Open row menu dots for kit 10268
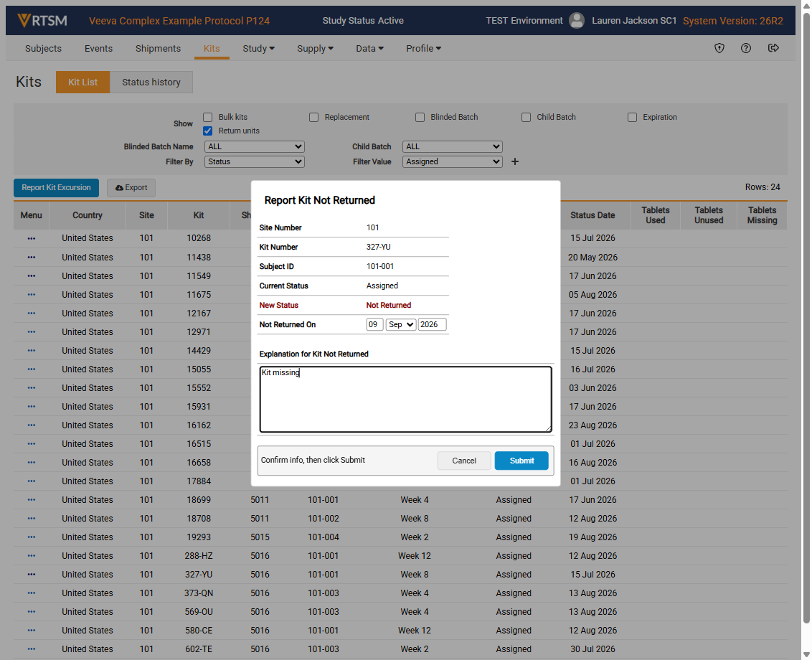This screenshot has height=660, width=812. pyautogui.click(x=32, y=238)
